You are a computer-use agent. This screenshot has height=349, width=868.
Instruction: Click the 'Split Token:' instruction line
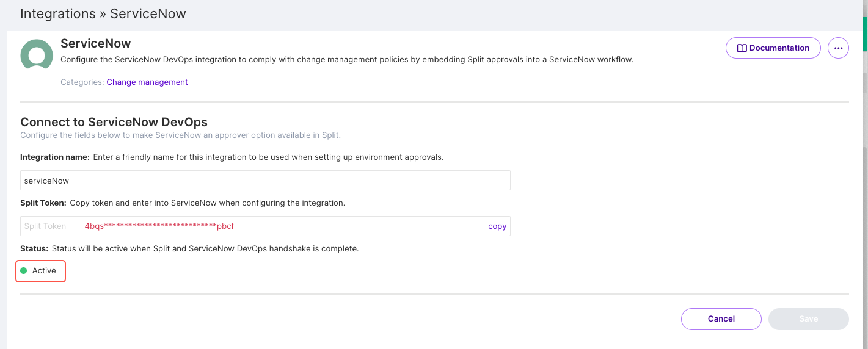click(183, 203)
